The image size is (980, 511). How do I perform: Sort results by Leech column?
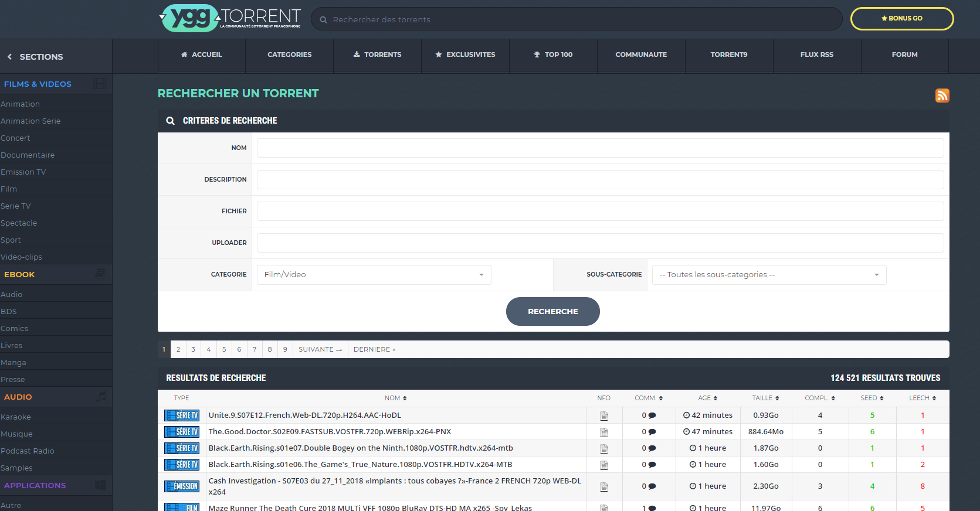[923, 398]
